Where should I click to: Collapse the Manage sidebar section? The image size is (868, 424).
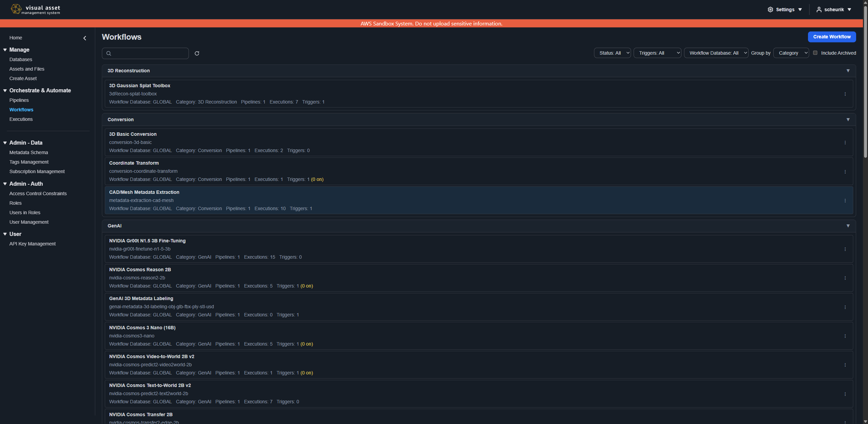tap(5, 50)
